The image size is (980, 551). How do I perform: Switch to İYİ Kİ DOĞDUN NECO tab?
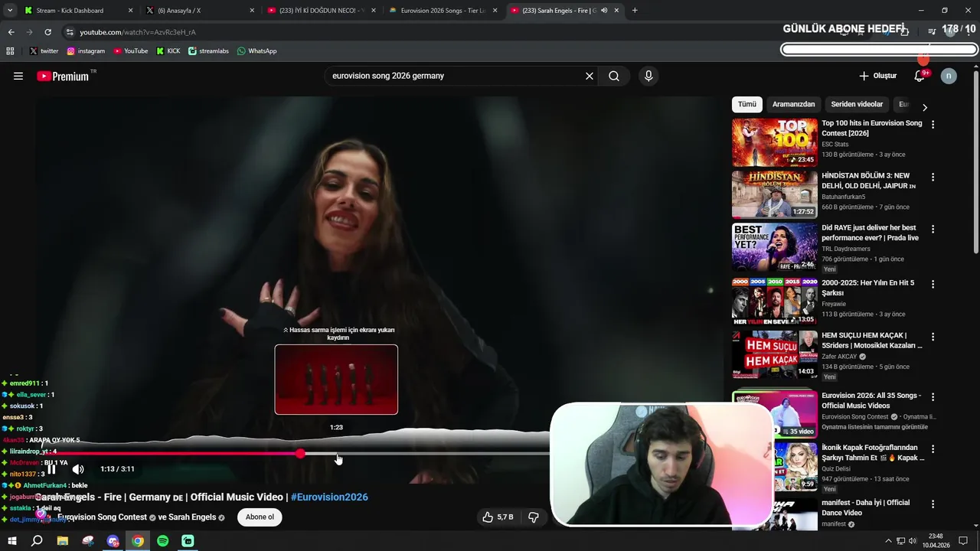322,11
